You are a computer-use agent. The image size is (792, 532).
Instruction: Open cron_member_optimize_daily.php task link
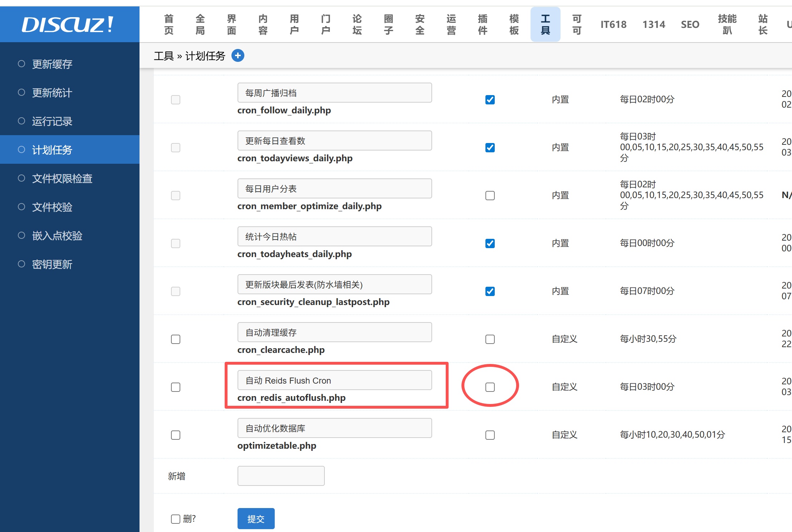(309, 206)
